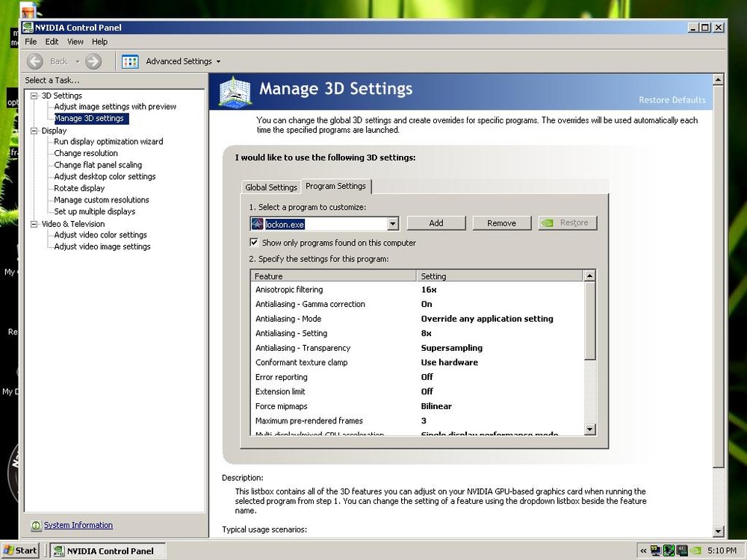The height and width of the screenshot is (560, 747).
Task: Open Set up multiple displays
Action: point(94,211)
